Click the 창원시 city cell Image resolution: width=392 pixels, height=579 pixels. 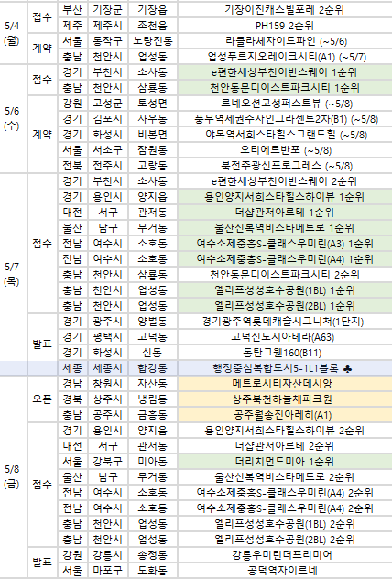107,384
